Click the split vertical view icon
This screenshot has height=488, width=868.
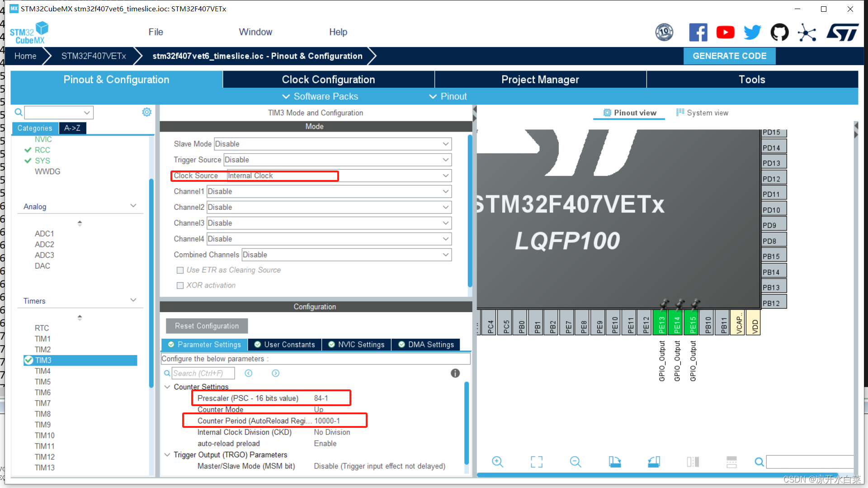693,462
